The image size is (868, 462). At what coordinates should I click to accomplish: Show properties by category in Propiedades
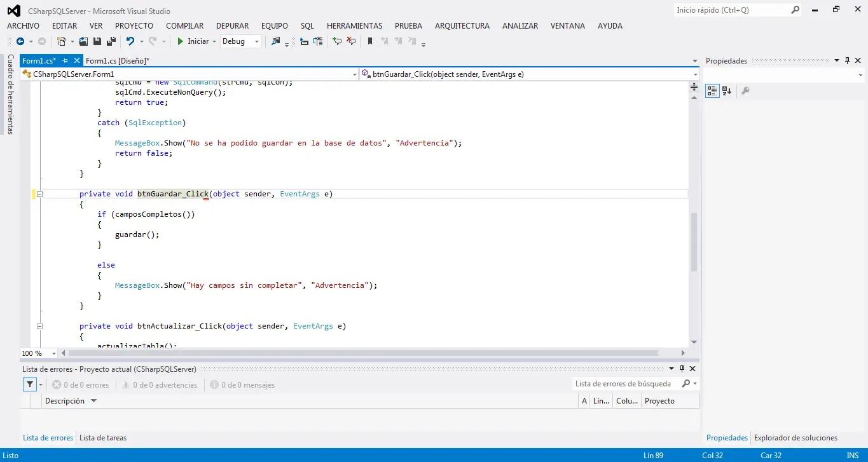coord(712,91)
